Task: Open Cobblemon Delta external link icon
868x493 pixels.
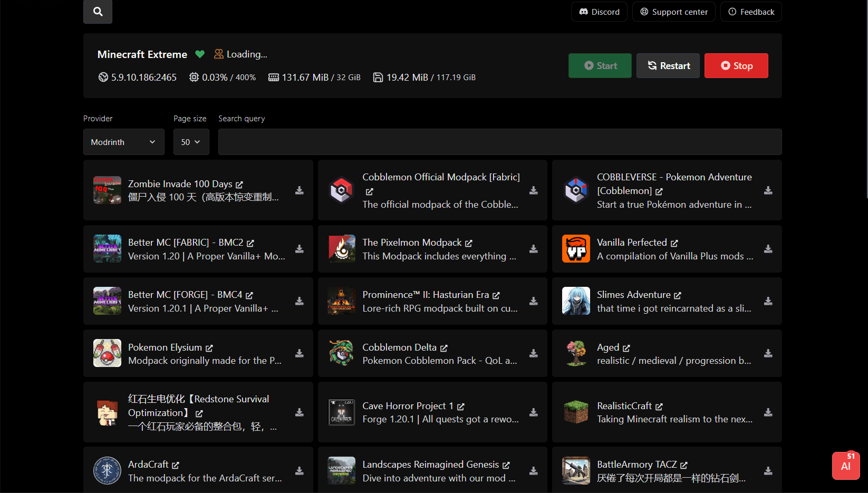Action: pos(444,348)
